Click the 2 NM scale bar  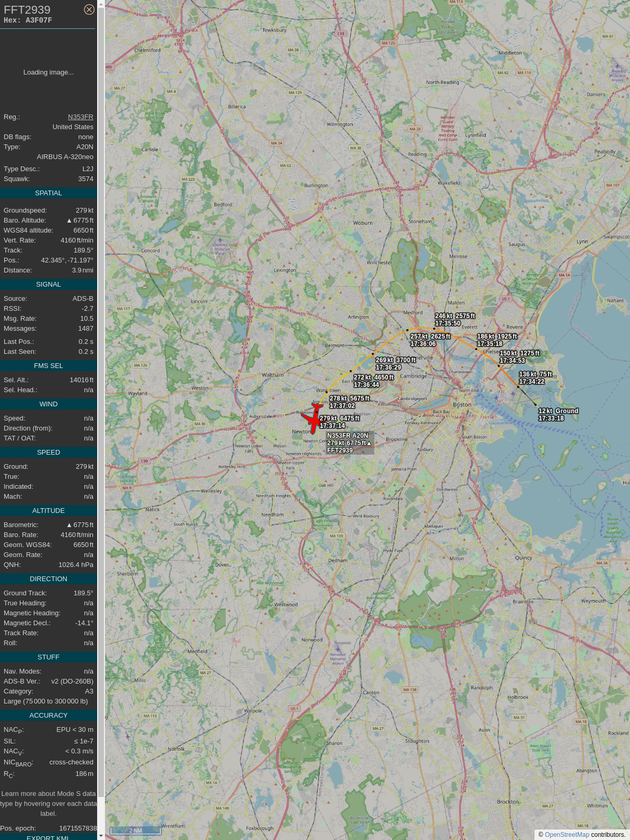click(135, 831)
